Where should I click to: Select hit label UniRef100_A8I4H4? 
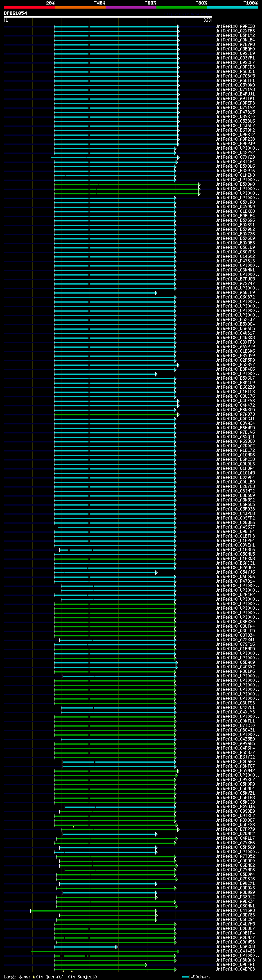coord(235,162)
